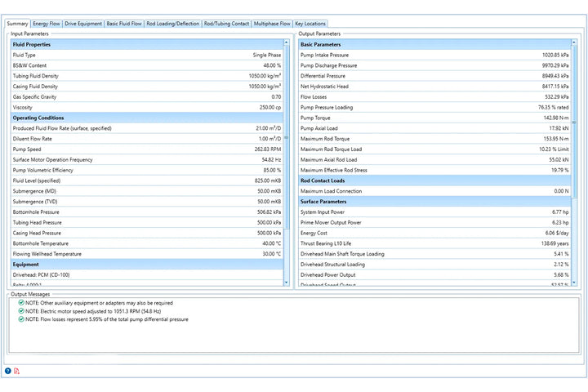Viewport: 588px width, 392px height.
Task: Click Output Parameters scroll up arrow
Action: (574, 42)
